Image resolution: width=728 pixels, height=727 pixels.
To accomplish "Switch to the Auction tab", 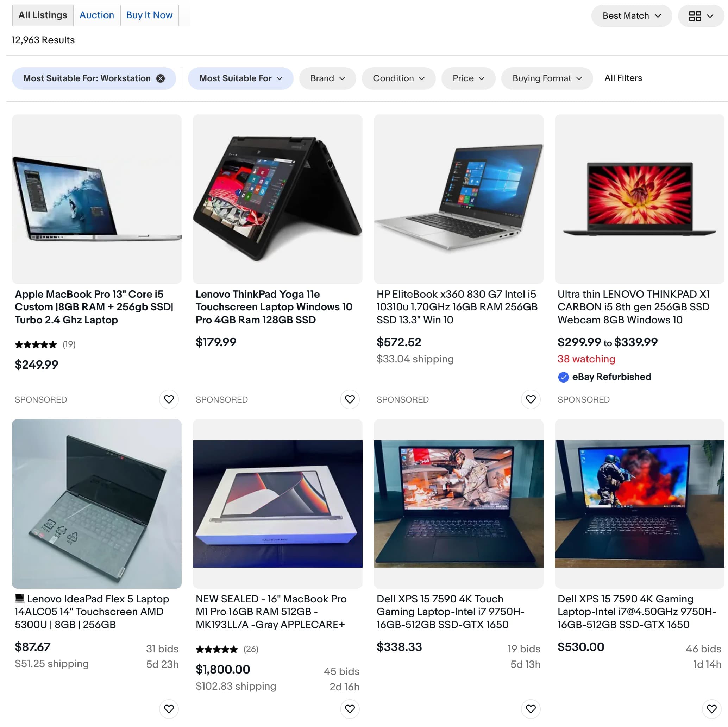I will coord(97,15).
